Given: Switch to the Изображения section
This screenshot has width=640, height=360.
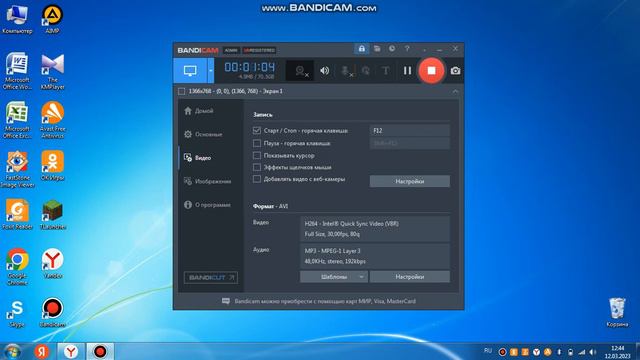Looking at the screenshot, I should coord(207,181).
